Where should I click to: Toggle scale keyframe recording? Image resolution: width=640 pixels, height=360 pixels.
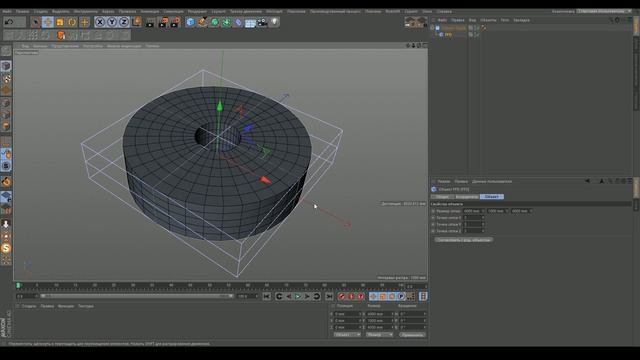point(382,296)
